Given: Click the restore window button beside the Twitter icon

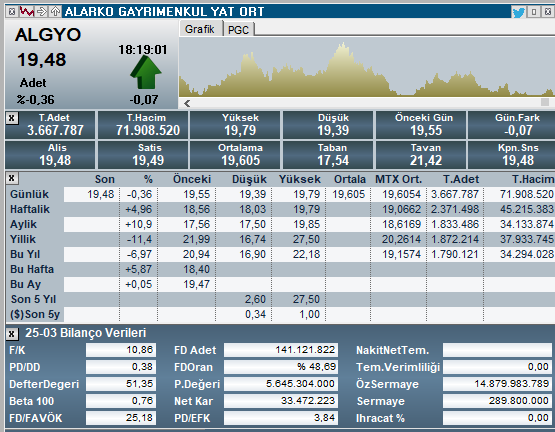Looking at the screenshot, I should [x=534, y=12].
